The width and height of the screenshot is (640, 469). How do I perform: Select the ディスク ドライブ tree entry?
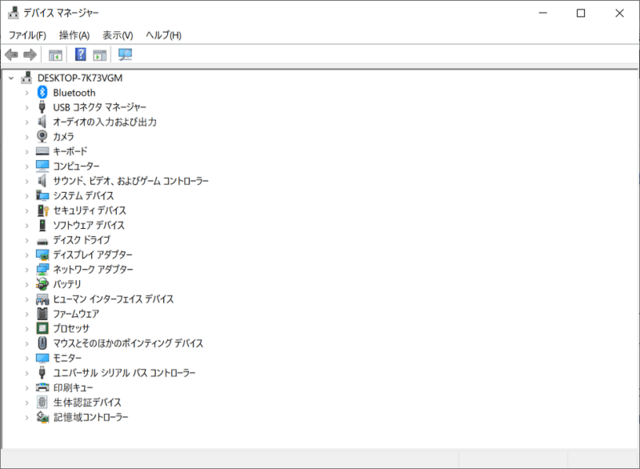[81, 240]
